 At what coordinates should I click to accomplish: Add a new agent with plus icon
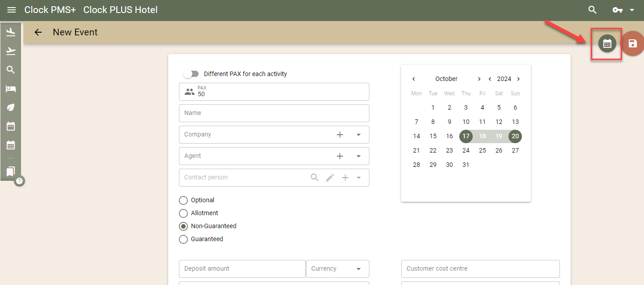pyautogui.click(x=340, y=156)
